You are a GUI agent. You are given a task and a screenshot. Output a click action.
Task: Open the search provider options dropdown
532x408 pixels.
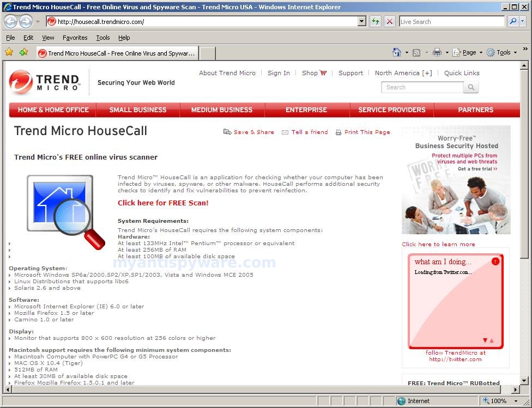523,22
